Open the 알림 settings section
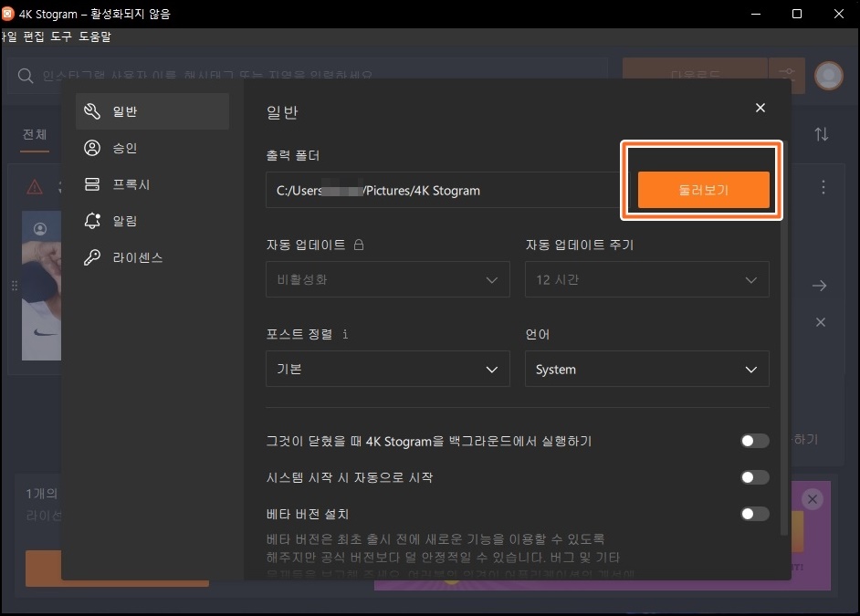 pyautogui.click(x=152, y=221)
